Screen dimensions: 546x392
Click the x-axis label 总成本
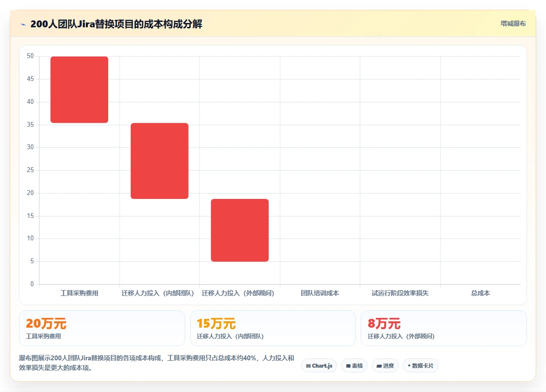click(481, 293)
